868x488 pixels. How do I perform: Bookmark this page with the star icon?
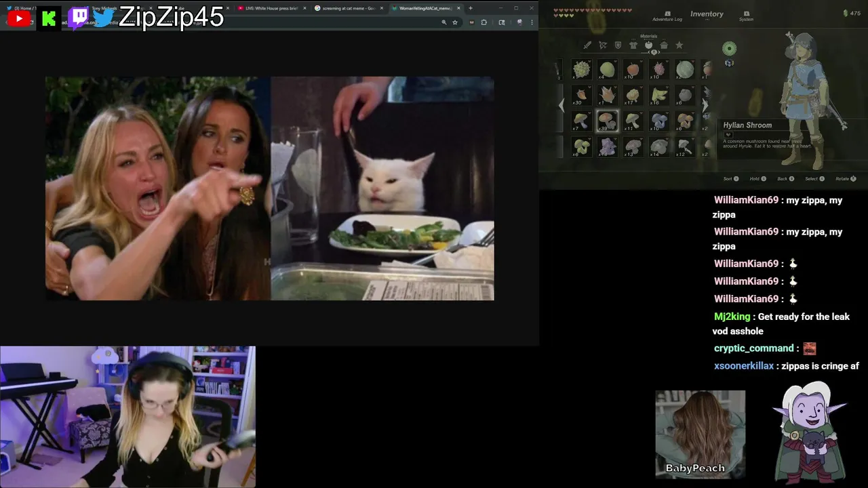coord(455,22)
